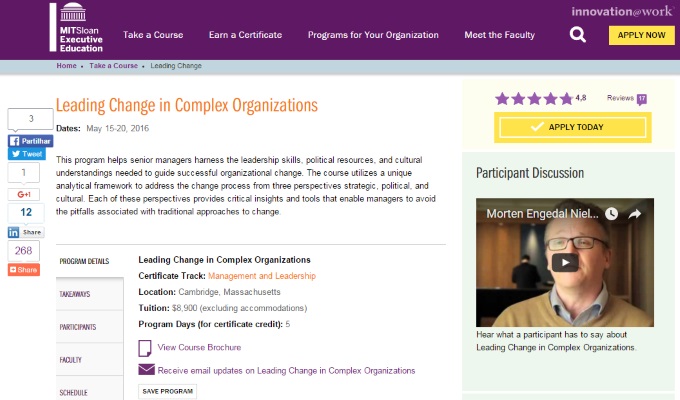The height and width of the screenshot is (400, 680).
Task: Open site search with magnifier icon
Action: (578, 35)
